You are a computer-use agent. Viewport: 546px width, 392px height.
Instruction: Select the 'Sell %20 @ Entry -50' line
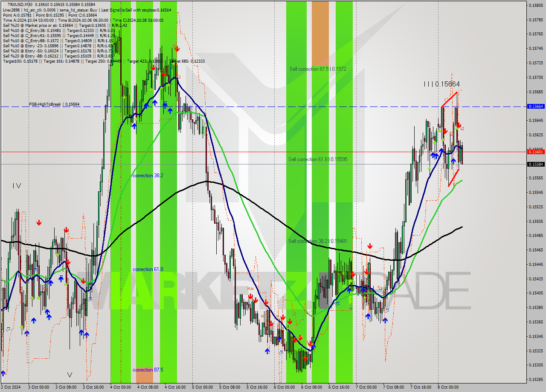pos(58,51)
